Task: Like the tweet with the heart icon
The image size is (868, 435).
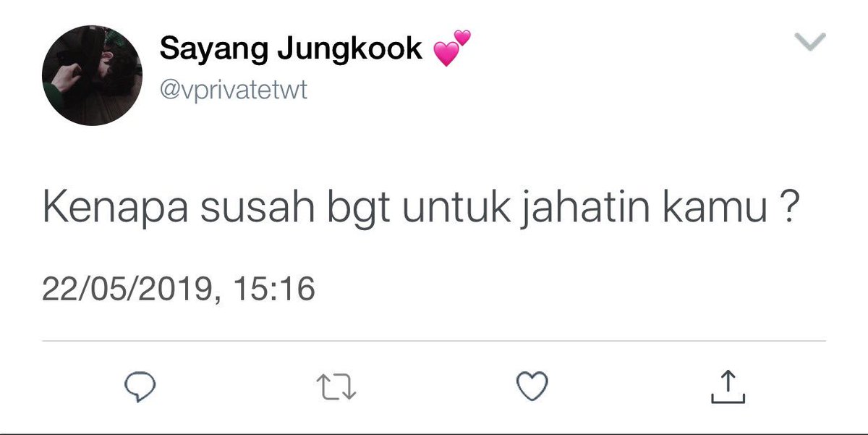Action: coord(532,386)
